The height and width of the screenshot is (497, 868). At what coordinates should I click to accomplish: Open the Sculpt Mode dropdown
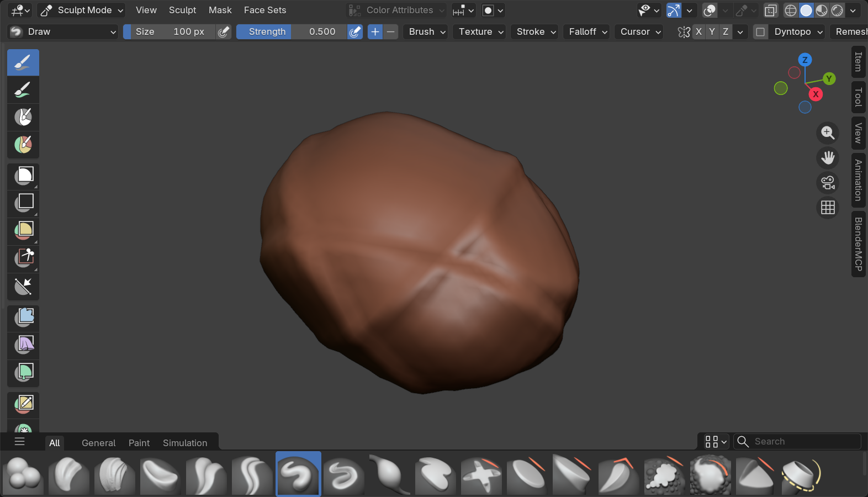pyautogui.click(x=82, y=10)
